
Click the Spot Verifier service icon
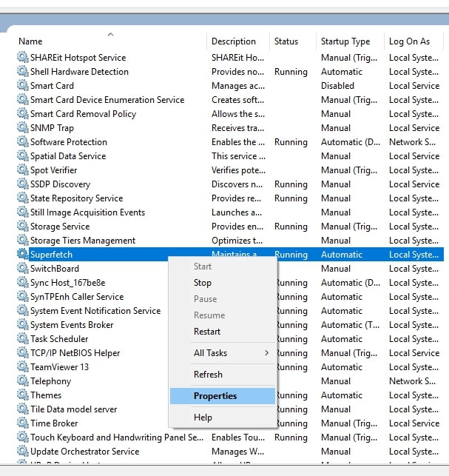[22, 170]
